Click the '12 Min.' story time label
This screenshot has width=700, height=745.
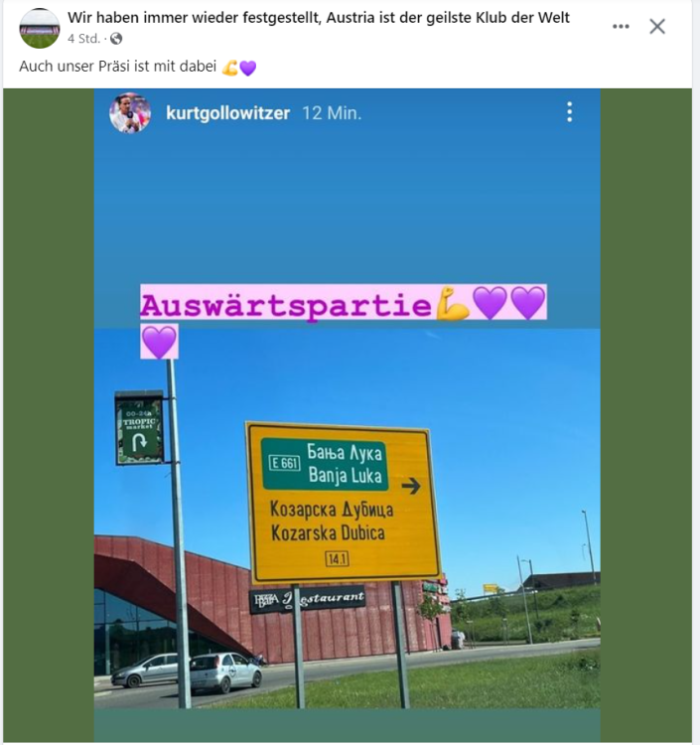332,113
